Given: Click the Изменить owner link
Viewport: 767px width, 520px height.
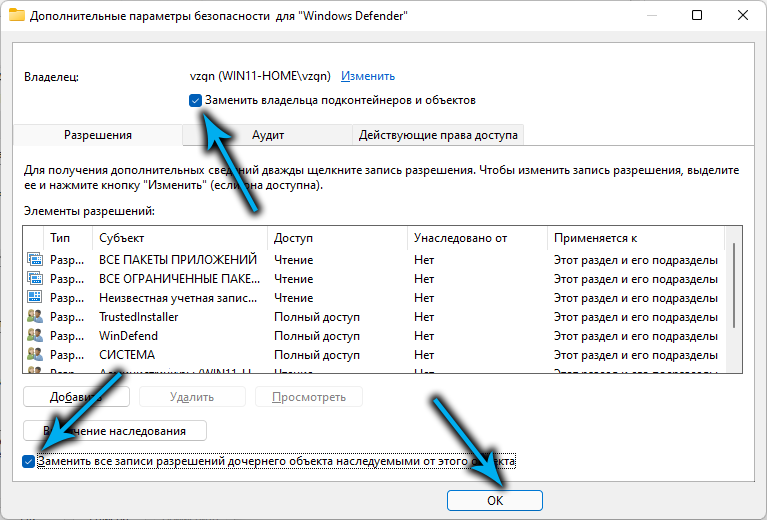Looking at the screenshot, I should (368, 76).
